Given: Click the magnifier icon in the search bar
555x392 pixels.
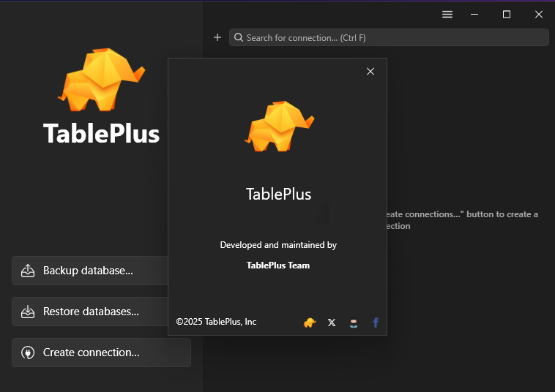Looking at the screenshot, I should tap(239, 37).
